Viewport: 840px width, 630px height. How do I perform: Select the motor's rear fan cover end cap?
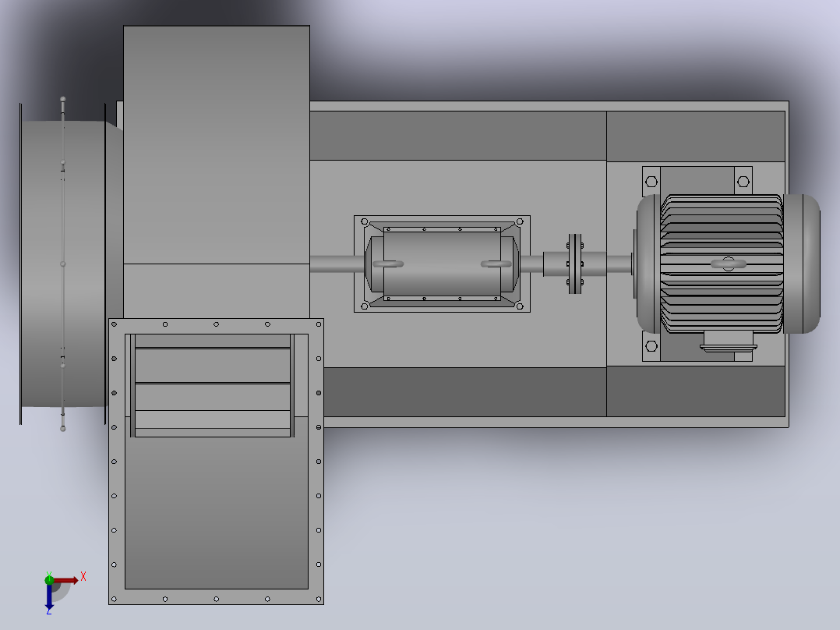801,264
